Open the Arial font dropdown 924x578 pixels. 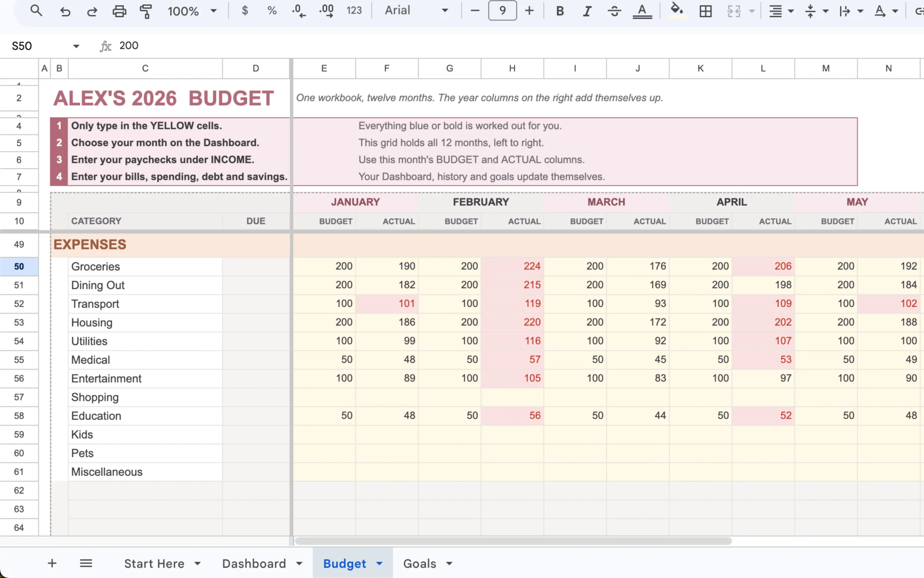[x=416, y=10]
